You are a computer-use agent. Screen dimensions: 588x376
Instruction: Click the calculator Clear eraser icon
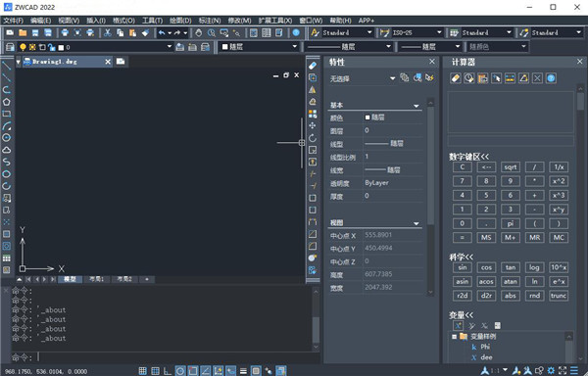[456, 78]
